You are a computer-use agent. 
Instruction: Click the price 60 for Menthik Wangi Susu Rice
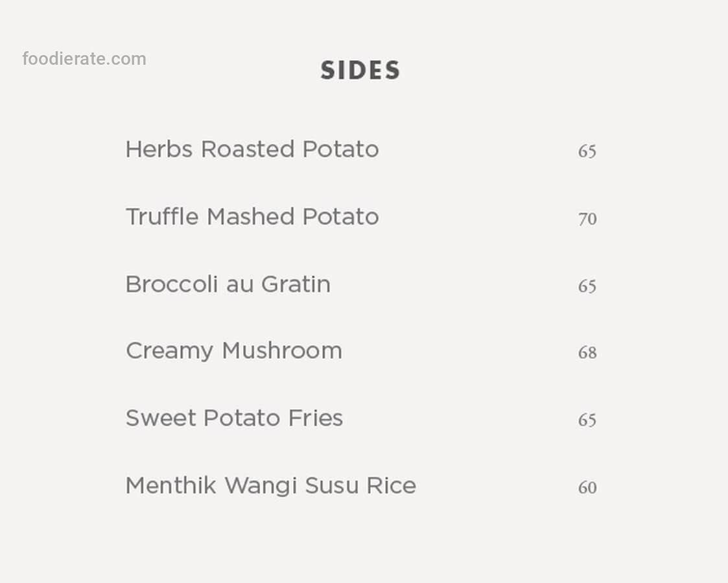[587, 488]
